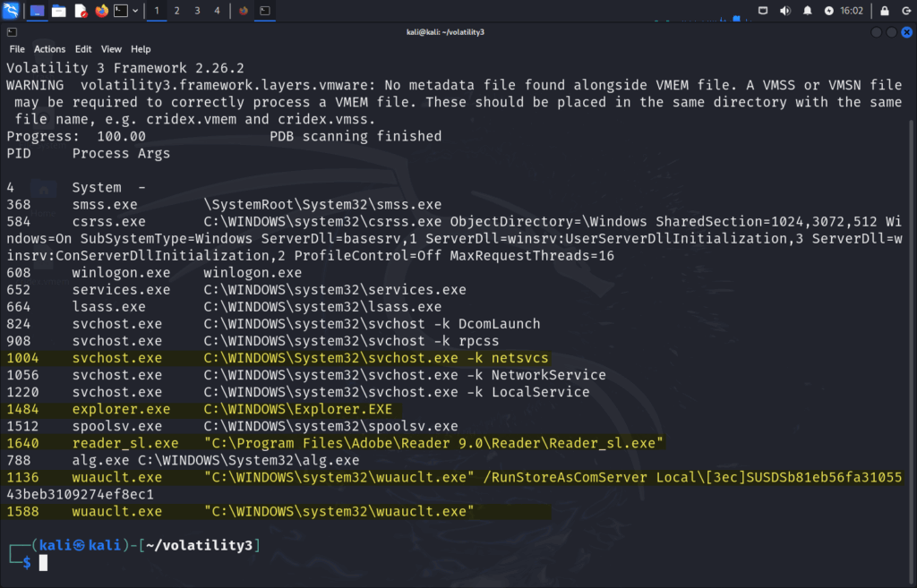Click the terminal cursor at prompt
Image resolution: width=917 pixels, height=588 pixels.
coord(43,563)
